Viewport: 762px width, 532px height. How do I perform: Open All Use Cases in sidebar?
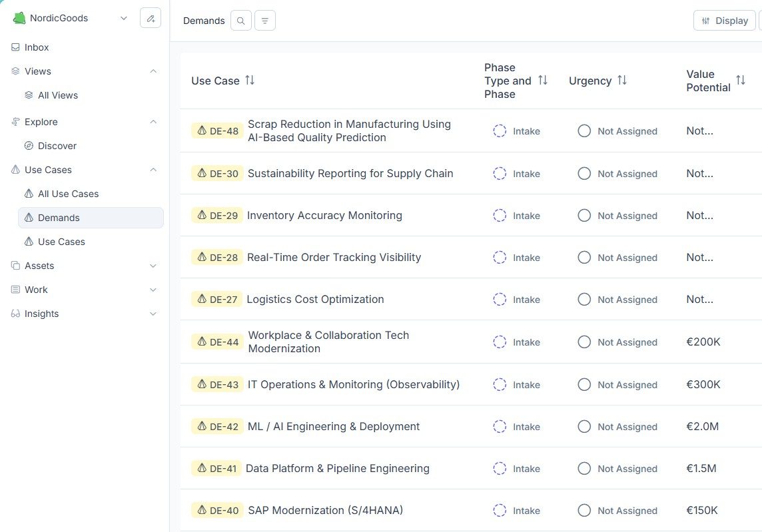tap(68, 194)
